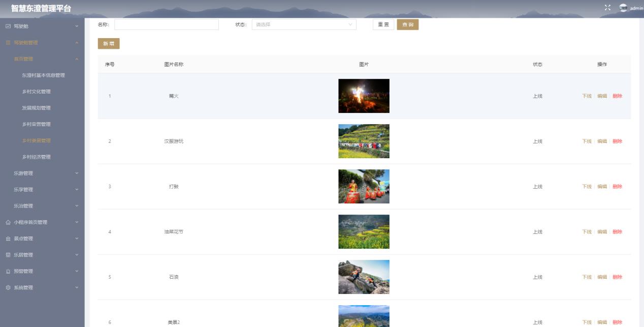Open the 打鼓 drum thumbnail image
This screenshot has width=644, height=327.
[x=364, y=187]
